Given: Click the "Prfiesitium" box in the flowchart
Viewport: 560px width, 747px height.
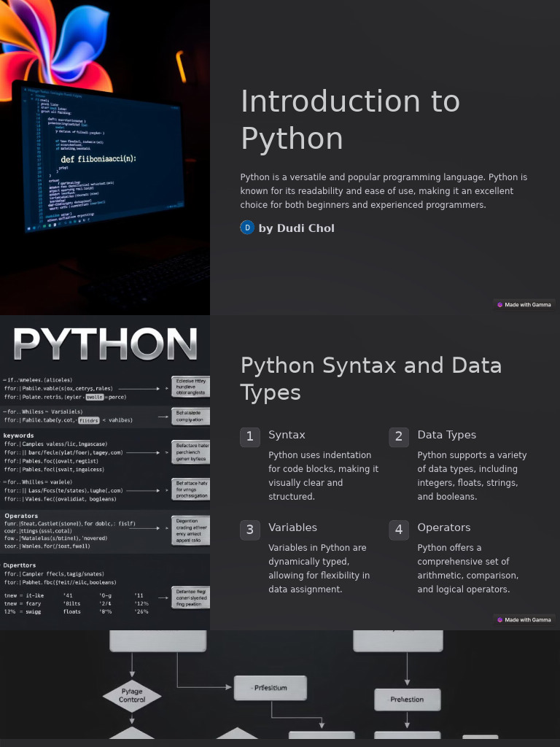Looking at the screenshot, I should (x=270, y=688).
